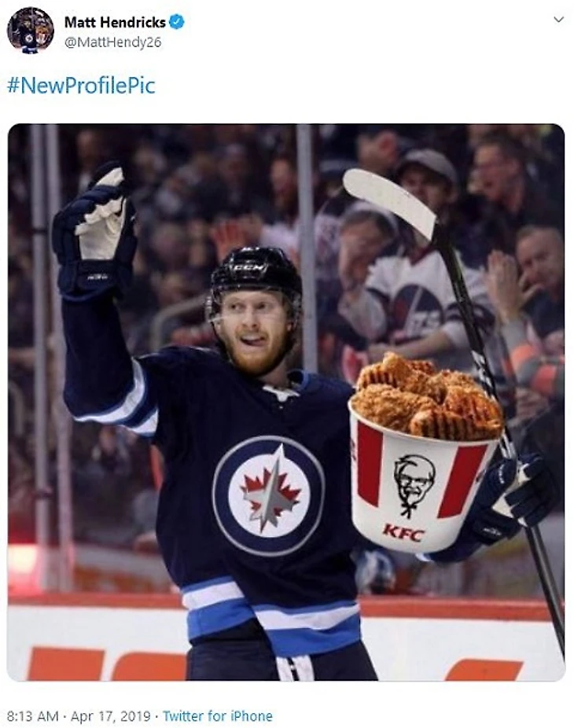Click the player's raised navy glove

pos(94,231)
